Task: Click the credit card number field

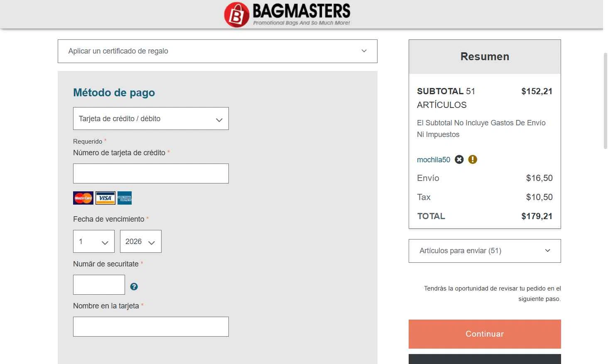Action: 151,173
